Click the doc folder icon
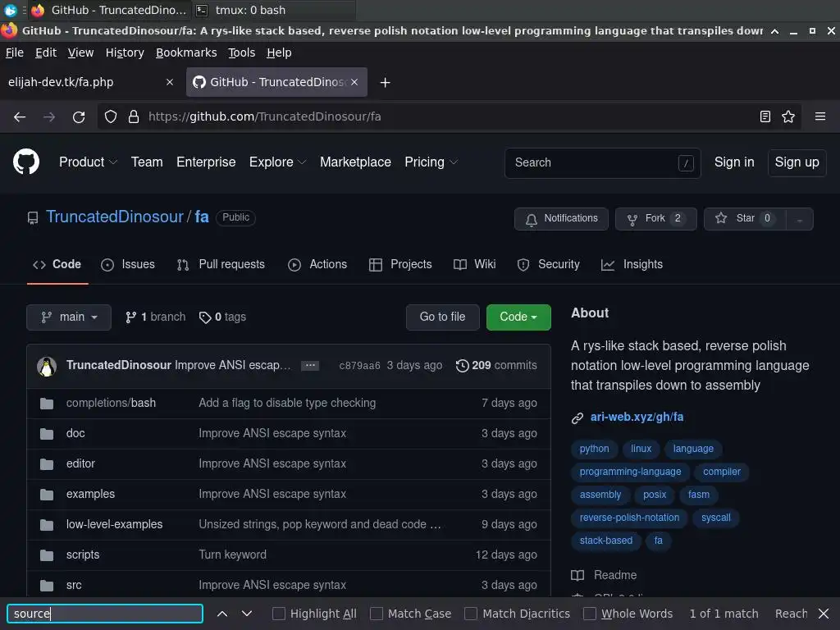Screen dimensions: 840x630 coord(47,434)
